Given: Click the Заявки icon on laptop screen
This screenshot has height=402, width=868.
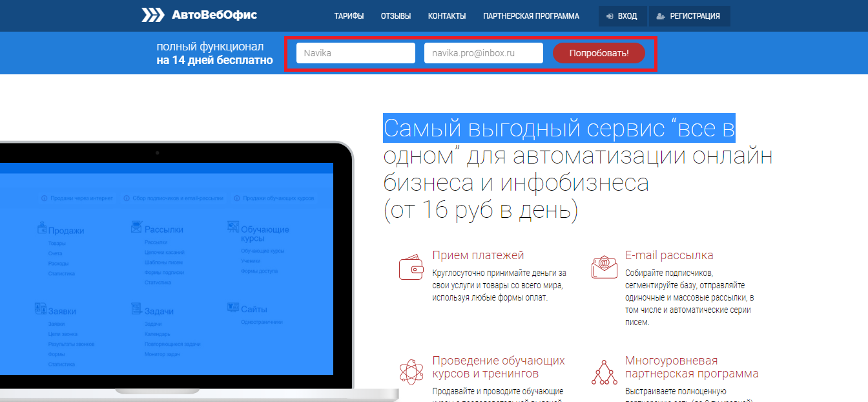Looking at the screenshot, I should click(x=41, y=309).
